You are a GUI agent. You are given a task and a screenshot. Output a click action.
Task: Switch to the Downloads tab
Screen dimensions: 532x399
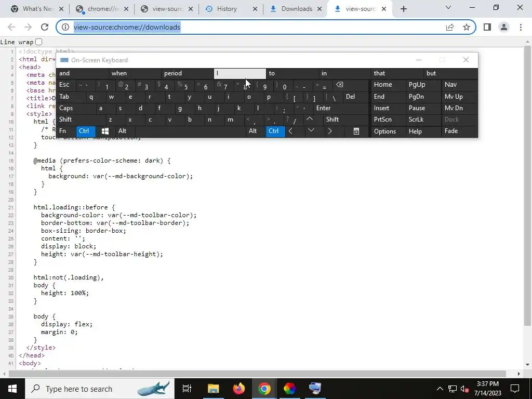(295, 9)
